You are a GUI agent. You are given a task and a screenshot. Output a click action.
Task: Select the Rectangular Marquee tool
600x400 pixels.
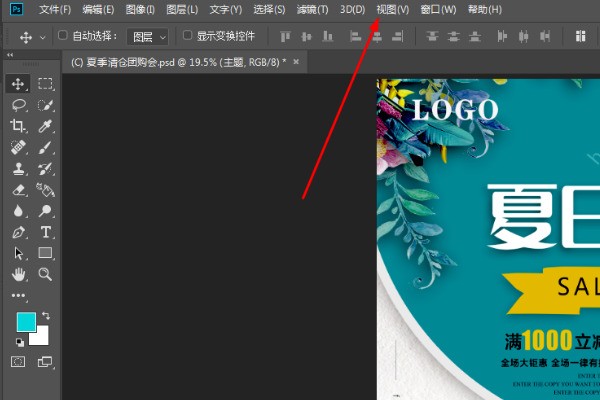point(45,84)
